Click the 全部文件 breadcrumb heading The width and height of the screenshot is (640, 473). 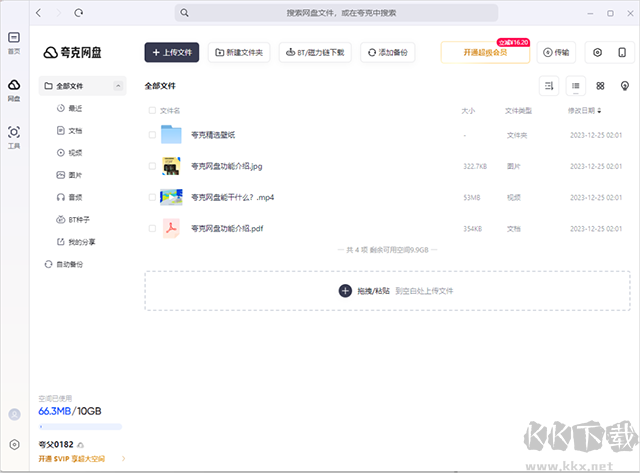160,86
